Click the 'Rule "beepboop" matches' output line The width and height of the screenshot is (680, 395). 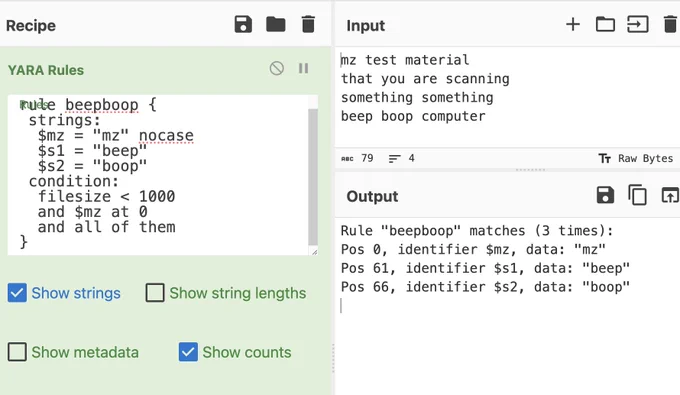[x=477, y=231]
